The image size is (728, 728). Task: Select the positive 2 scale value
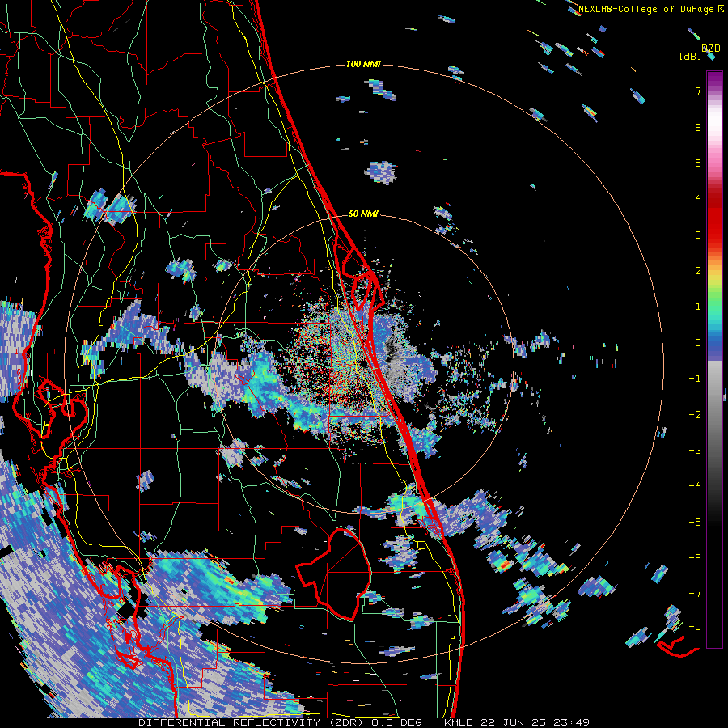(698, 271)
